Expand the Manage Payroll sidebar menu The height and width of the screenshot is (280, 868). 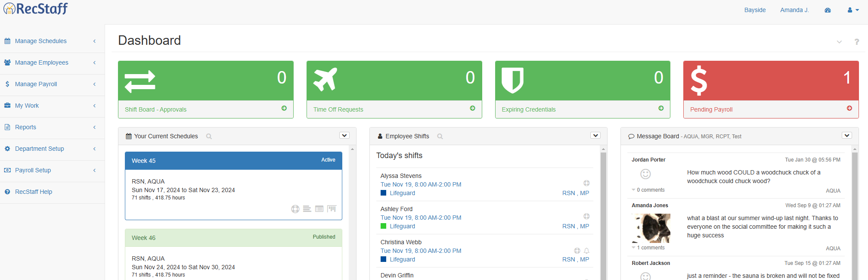click(x=52, y=84)
